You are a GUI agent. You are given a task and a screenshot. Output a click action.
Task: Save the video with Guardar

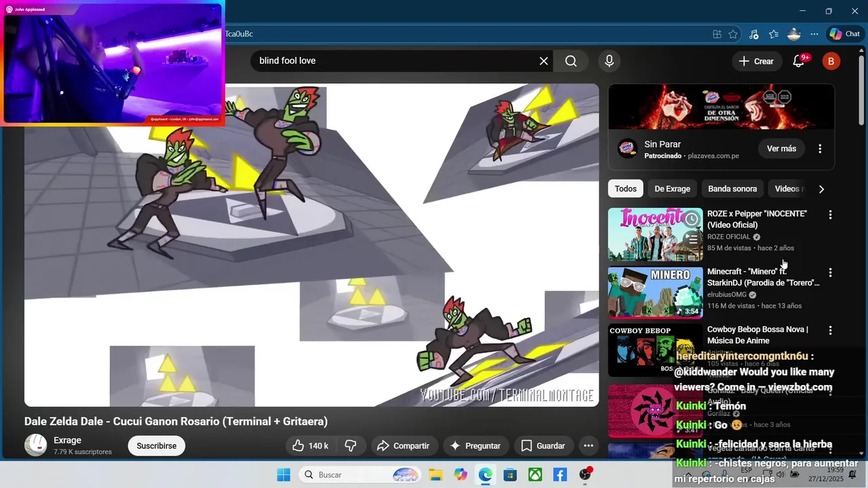[542, 446]
